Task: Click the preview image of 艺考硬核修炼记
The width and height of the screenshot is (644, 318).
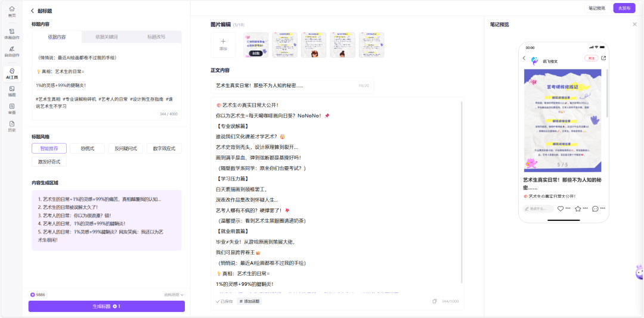Action: click(x=562, y=120)
